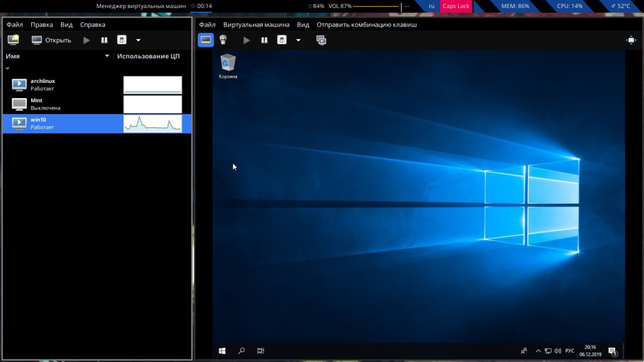Click the 52°C temperature indicator
Screen dimensions: 644x362
click(620, 6)
